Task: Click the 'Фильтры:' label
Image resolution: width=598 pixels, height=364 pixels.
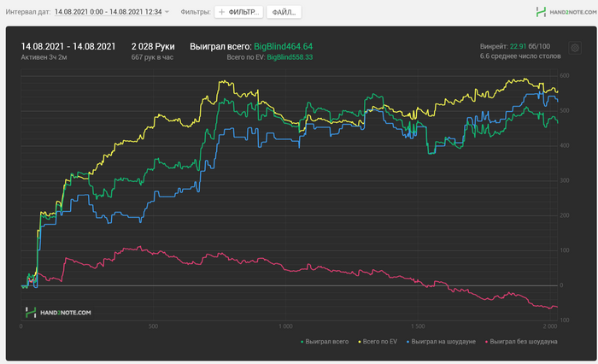Action: pyautogui.click(x=196, y=12)
